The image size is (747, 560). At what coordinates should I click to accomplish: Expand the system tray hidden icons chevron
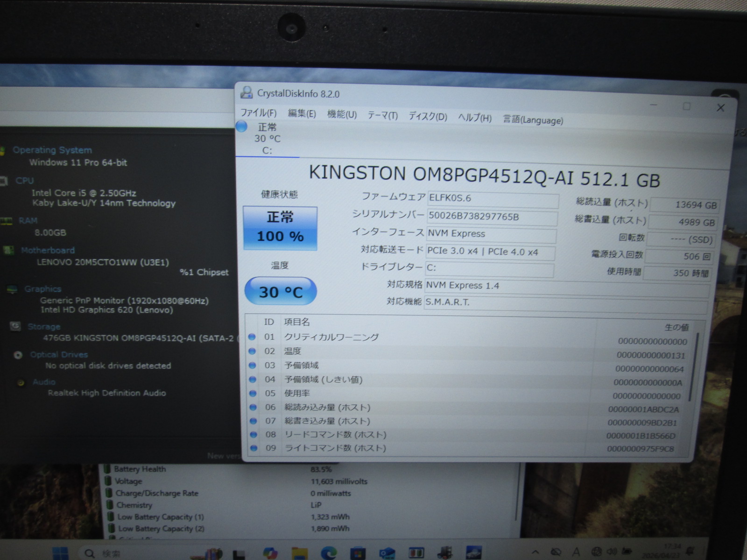(x=536, y=553)
